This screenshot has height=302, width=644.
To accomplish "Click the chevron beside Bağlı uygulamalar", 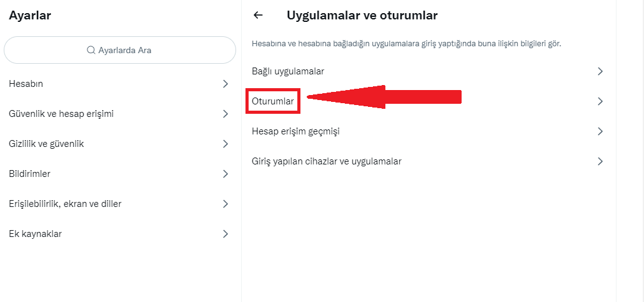I will click(600, 71).
